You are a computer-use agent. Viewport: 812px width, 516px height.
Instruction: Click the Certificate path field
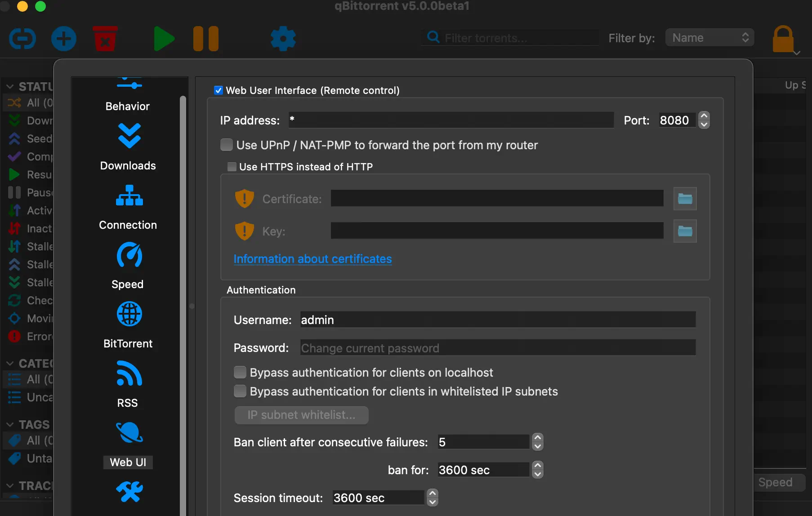coord(497,198)
